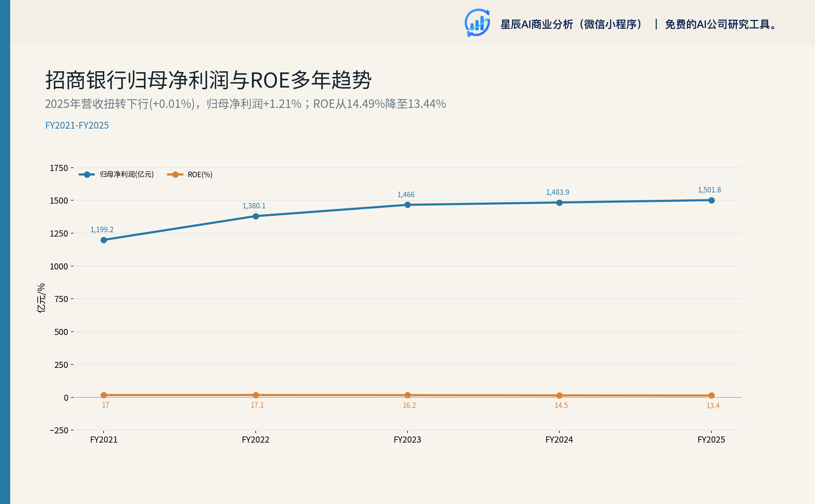Click the orange legend marker for ROE
Image resolution: width=815 pixels, height=504 pixels.
(x=175, y=174)
